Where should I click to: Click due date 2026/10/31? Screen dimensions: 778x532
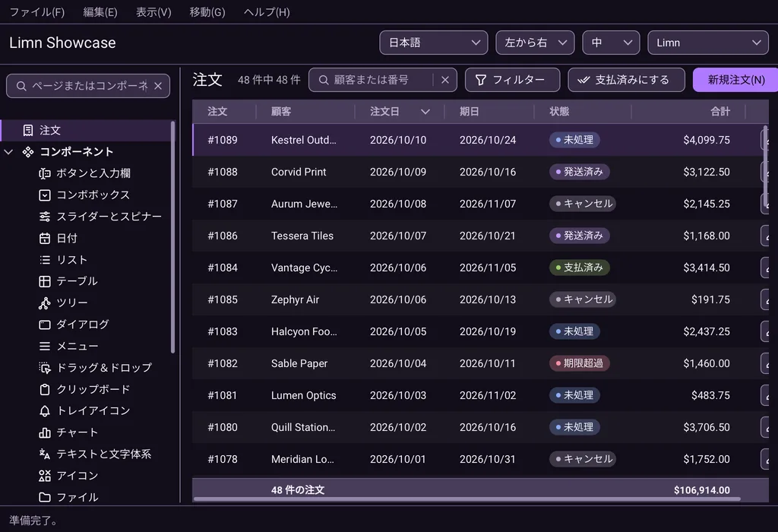pyautogui.click(x=487, y=460)
